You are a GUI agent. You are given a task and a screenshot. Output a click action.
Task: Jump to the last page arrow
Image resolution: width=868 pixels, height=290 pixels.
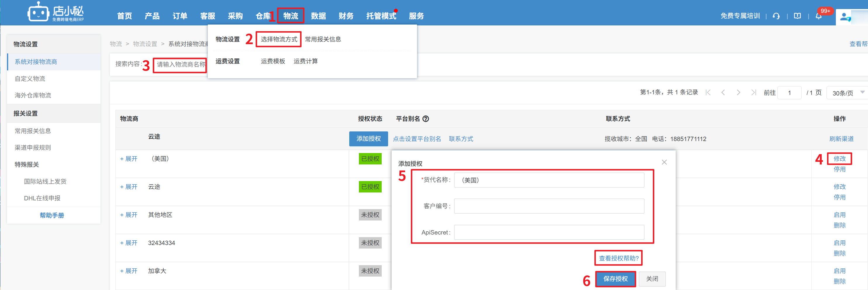click(x=753, y=93)
